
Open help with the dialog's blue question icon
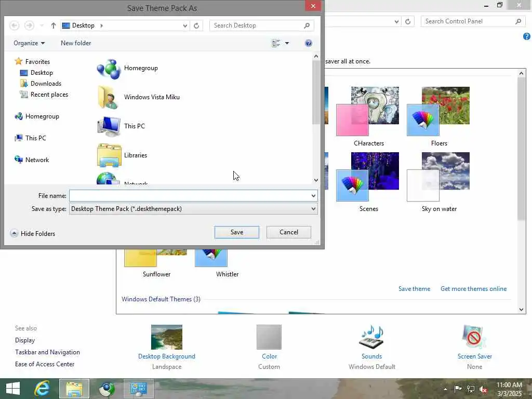point(309,43)
